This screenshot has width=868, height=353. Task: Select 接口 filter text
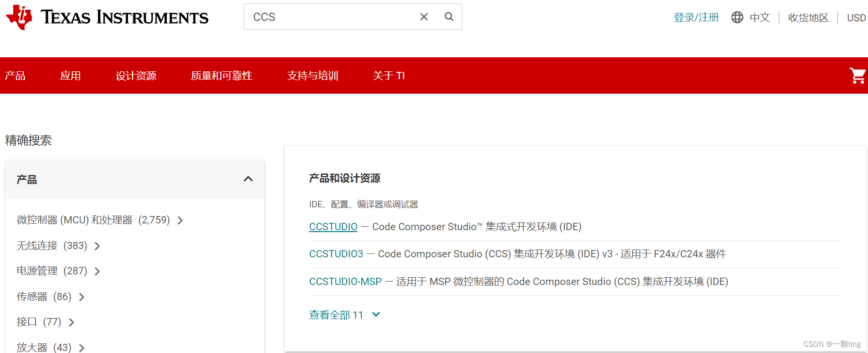coord(27,322)
